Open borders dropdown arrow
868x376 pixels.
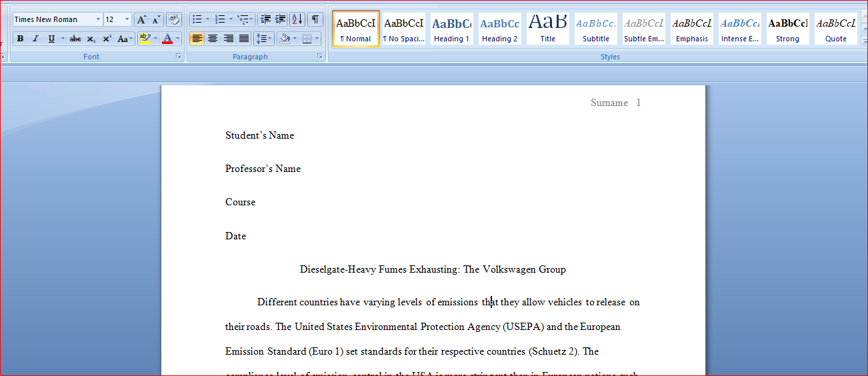(317, 39)
